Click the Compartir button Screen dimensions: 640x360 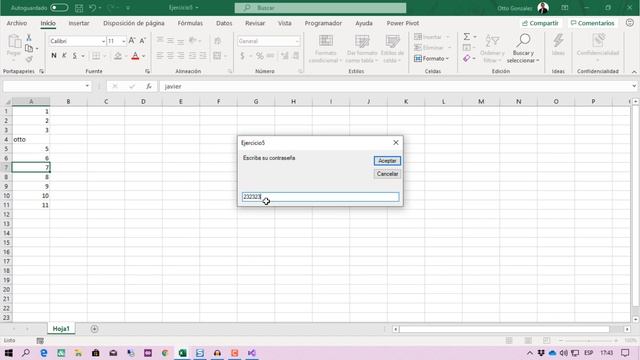(x=540, y=23)
